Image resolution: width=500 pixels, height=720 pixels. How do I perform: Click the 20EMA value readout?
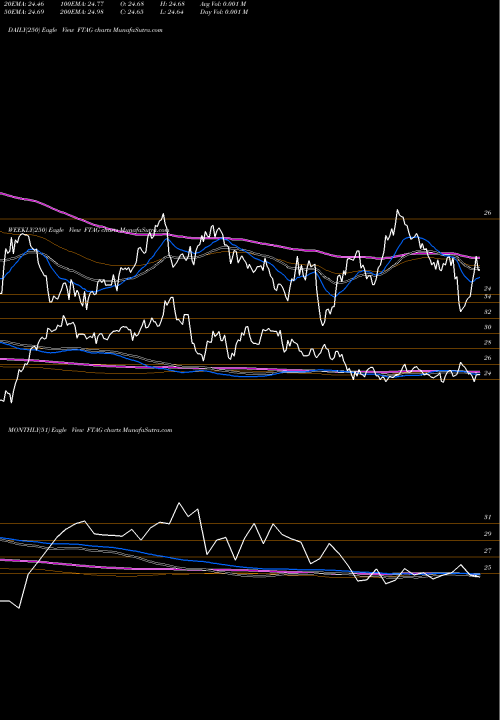point(23,4)
